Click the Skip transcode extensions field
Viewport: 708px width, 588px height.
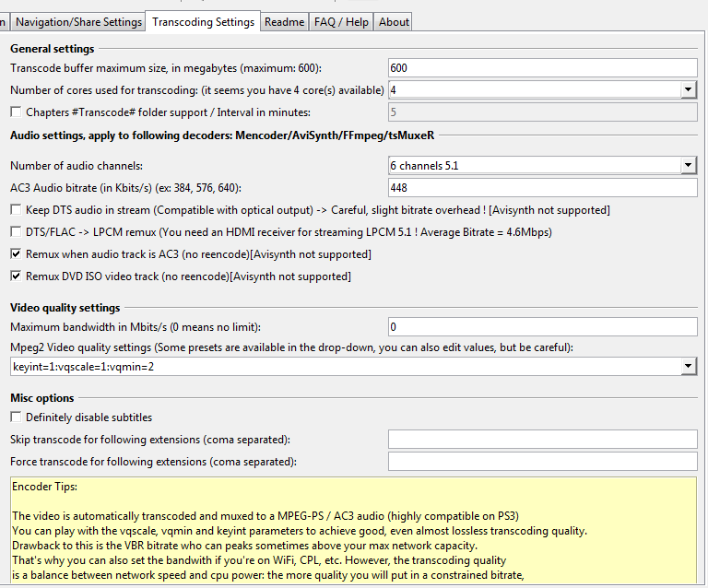pos(543,439)
